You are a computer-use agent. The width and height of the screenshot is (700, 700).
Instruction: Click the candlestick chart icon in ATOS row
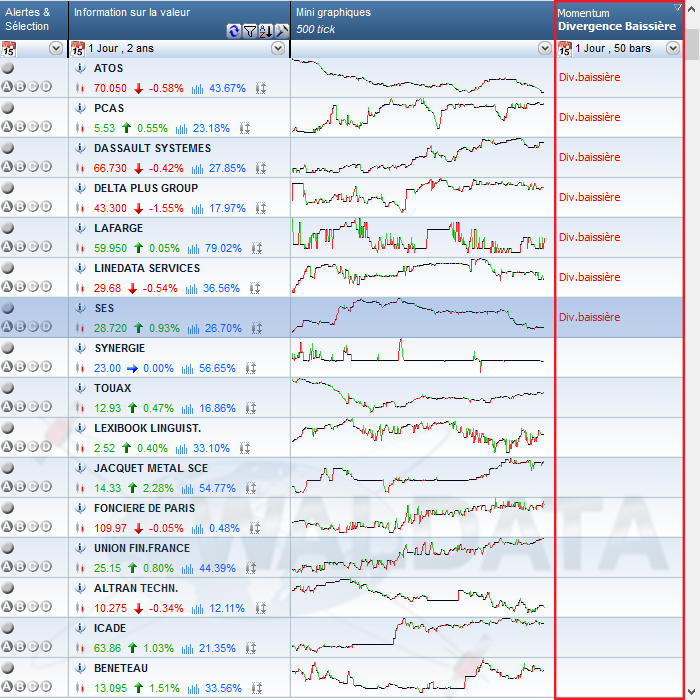[80, 88]
